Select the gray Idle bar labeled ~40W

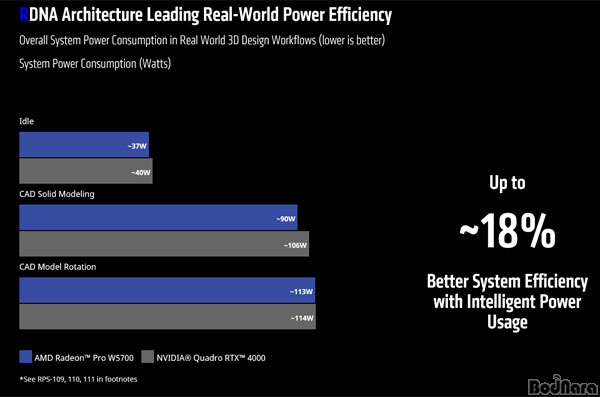86,171
